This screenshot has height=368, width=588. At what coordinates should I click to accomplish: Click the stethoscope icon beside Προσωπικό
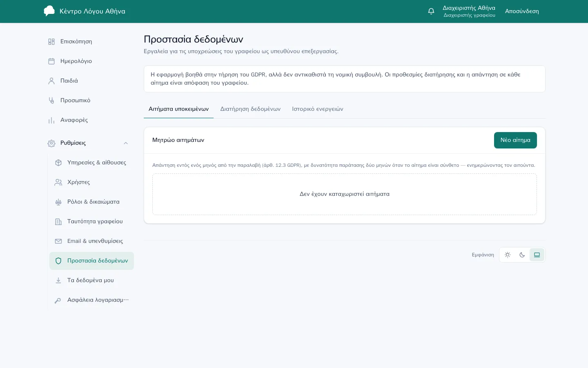coord(51,101)
